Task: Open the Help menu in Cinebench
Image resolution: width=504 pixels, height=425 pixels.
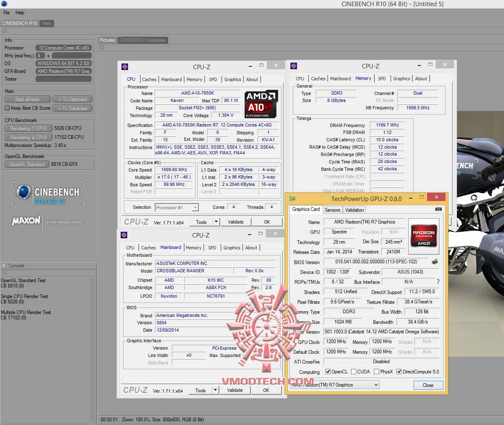Action: [x=20, y=13]
